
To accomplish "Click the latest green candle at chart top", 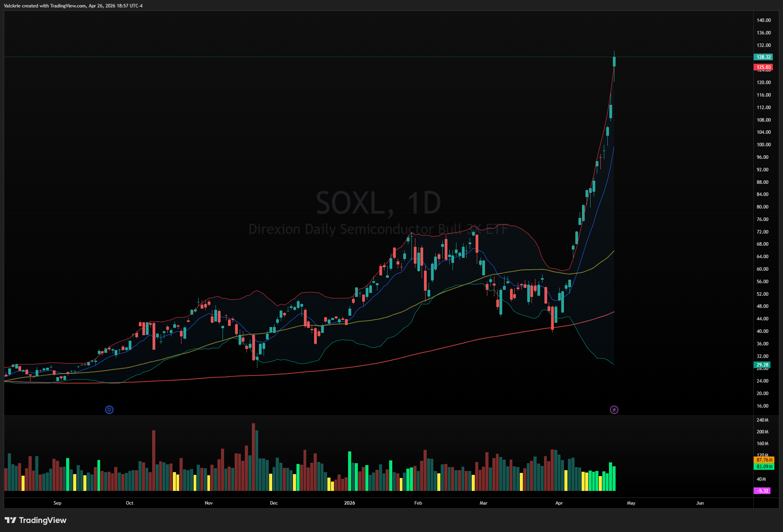I will click(614, 61).
